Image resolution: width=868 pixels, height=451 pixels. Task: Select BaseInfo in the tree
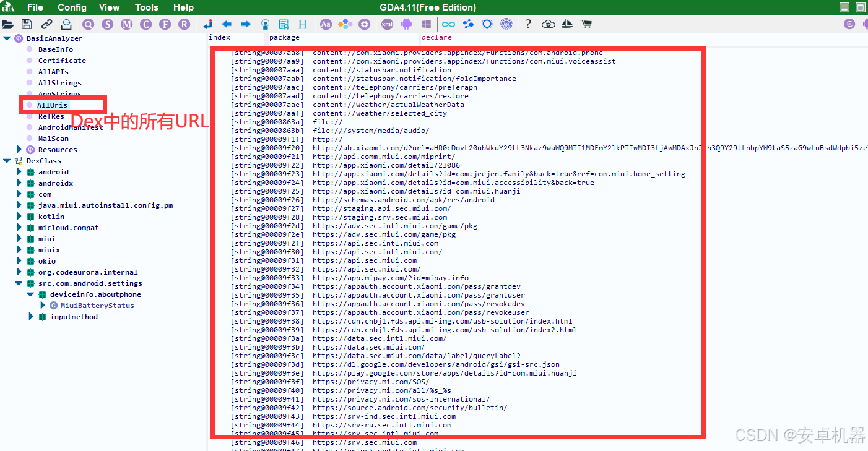(x=56, y=49)
